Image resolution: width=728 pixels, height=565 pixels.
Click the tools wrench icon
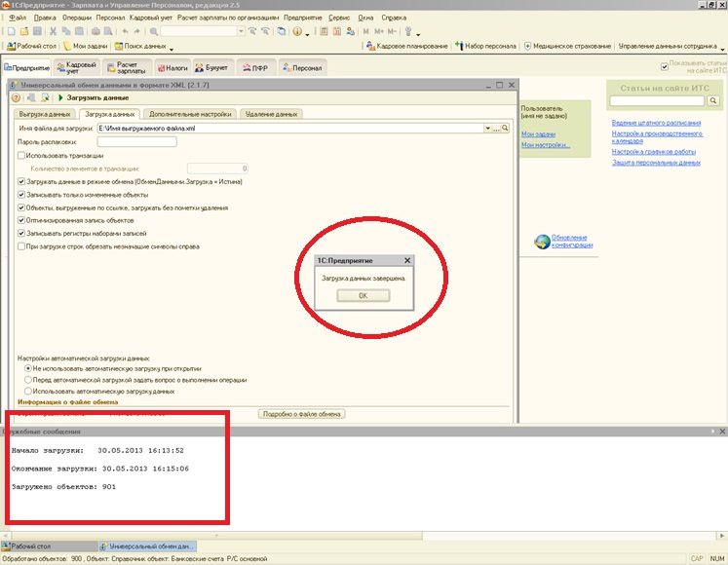tap(408, 31)
